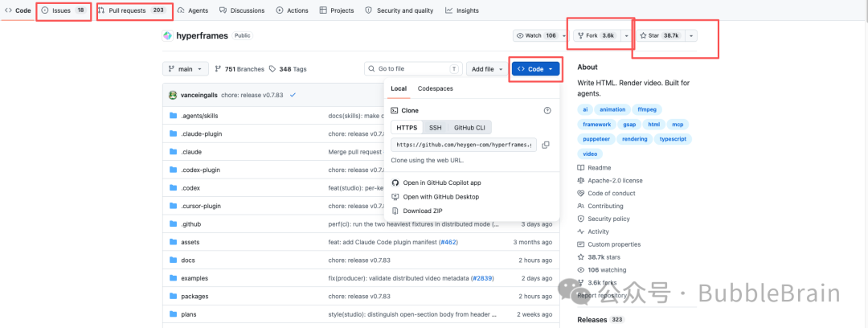
Task: Click the 'typescript' topic tag
Action: pyautogui.click(x=673, y=139)
